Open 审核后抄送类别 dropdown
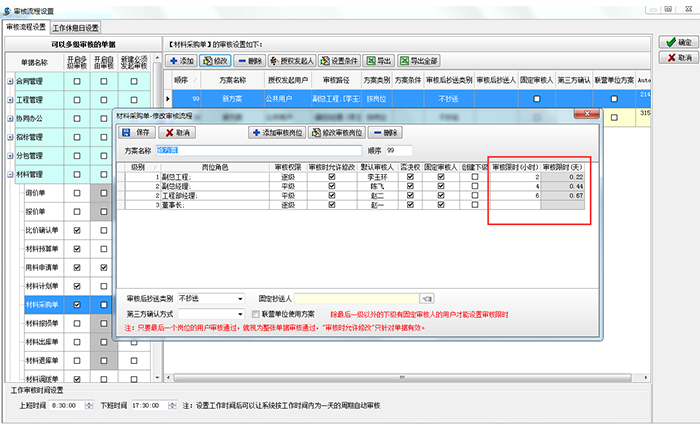Screen dimensions: 700x430 click(x=240, y=298)
